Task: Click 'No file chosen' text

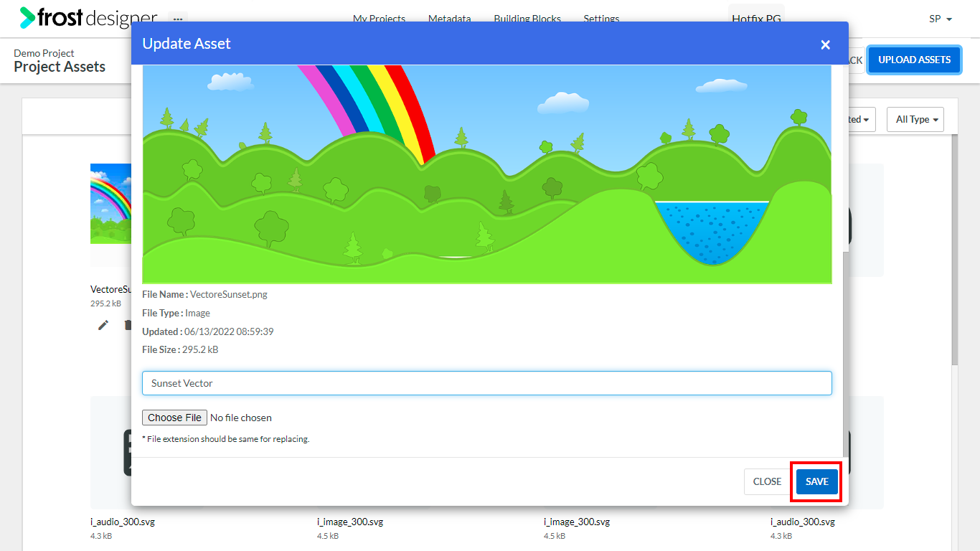Action: (241, 418)
